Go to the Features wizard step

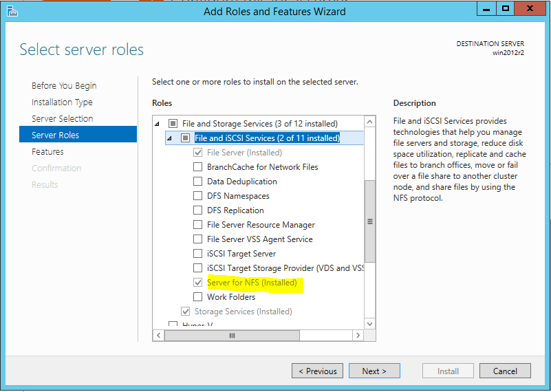pos(47,151)
